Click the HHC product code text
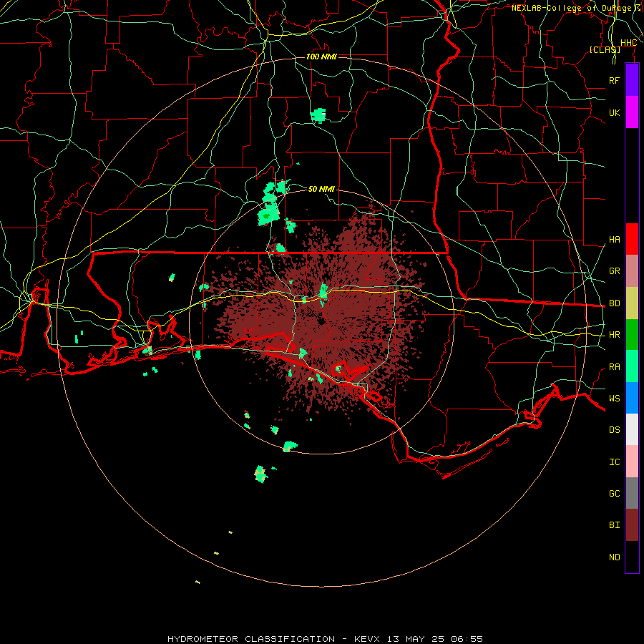Screen dimensions: 644x644 click(628, 43)
